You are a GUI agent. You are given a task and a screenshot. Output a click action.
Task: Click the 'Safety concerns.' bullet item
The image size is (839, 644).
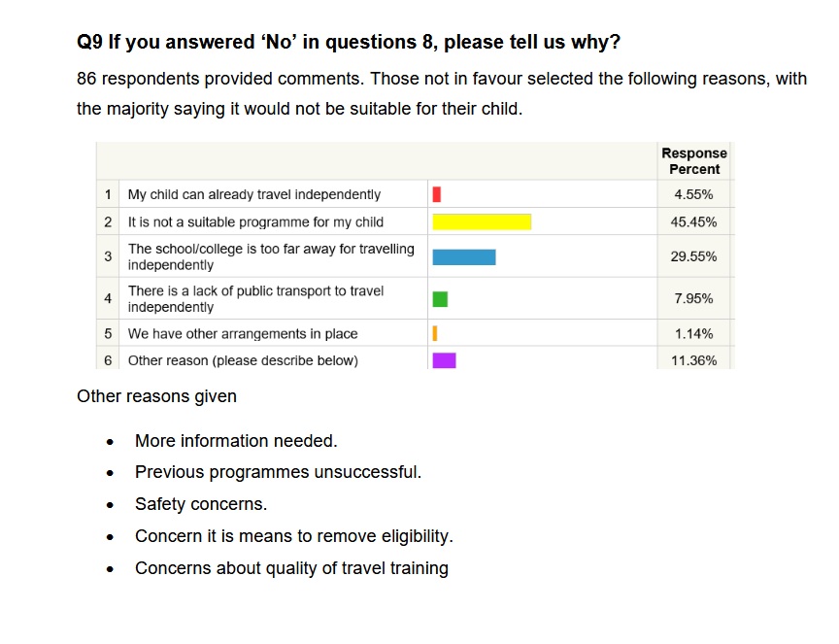click(x=201, y=504)
